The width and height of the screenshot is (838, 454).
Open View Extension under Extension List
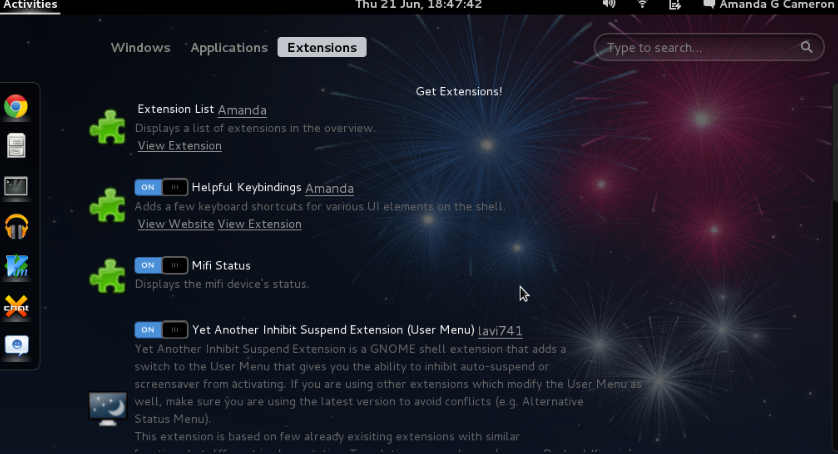(180, 146)
